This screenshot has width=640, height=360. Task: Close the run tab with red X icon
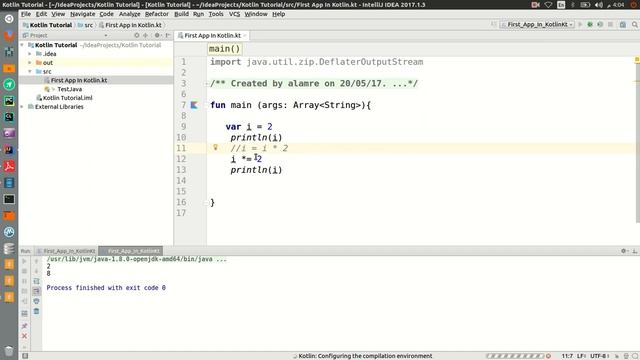point(24,336)
